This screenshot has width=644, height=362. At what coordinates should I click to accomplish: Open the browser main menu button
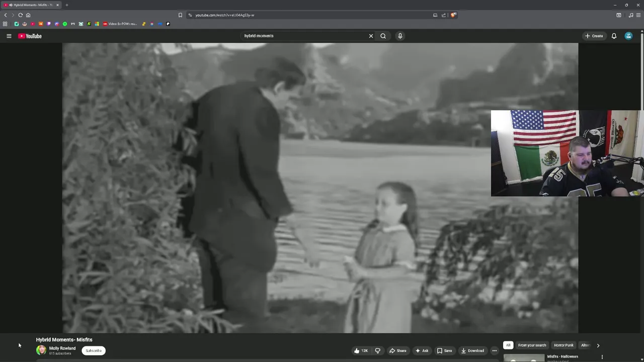pos(638,15)
